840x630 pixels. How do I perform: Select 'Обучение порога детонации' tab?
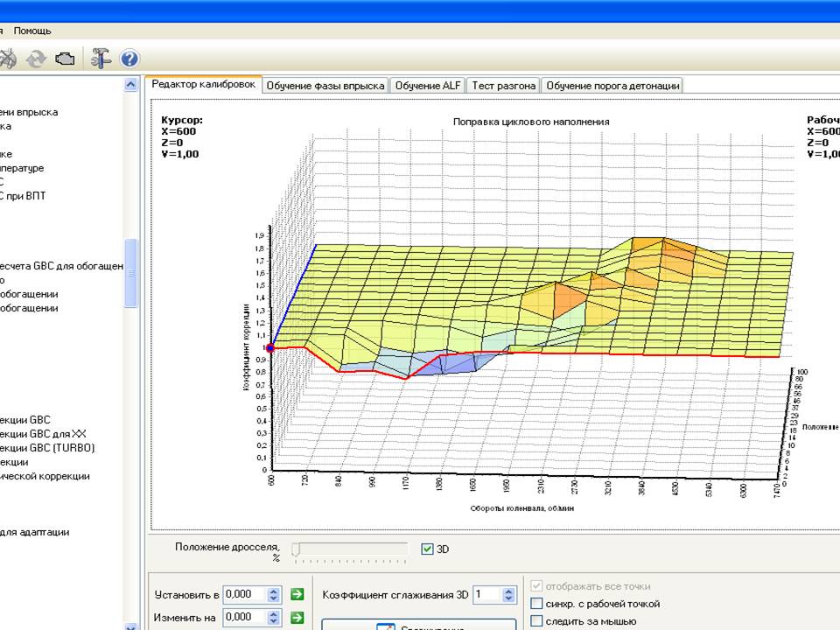612,86
